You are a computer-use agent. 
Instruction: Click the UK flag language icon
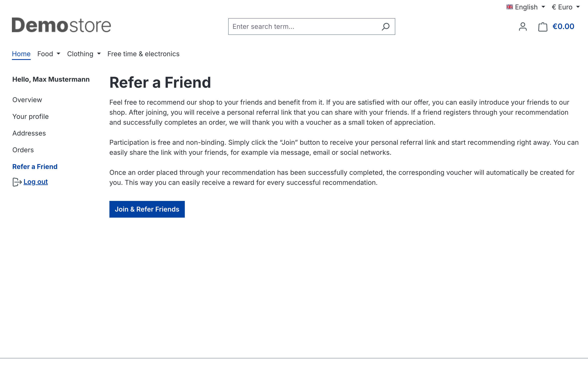click(509, 7)
